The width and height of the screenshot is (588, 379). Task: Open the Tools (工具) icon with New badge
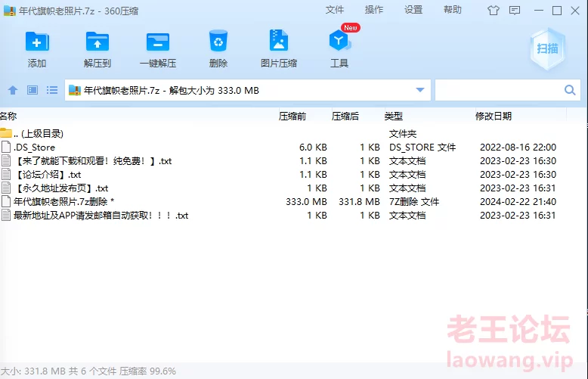(x=339, y=42)
